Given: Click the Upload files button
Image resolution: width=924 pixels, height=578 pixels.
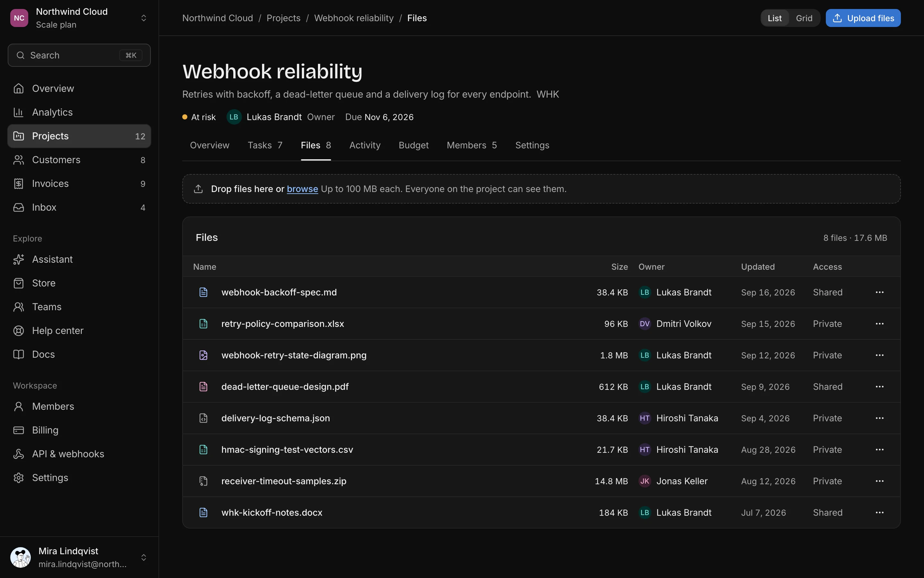Looking at the screenshot, I should (863, 18).
